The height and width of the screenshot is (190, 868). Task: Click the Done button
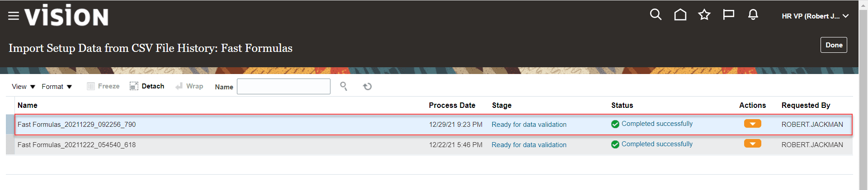pos(834,45)
